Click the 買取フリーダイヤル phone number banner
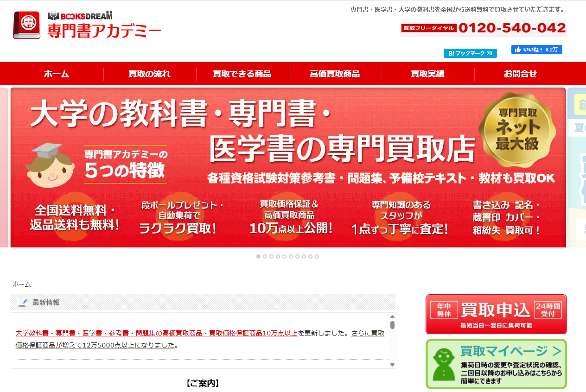Screen dimensions: 586x392 [x=483, y=28]
